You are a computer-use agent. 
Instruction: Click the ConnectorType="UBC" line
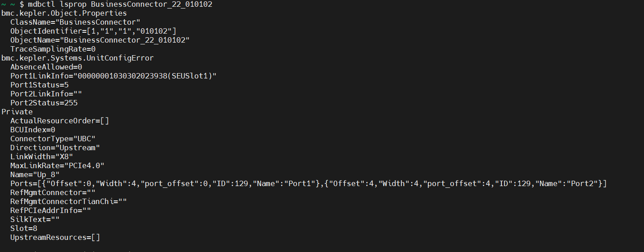click(53, 139)
